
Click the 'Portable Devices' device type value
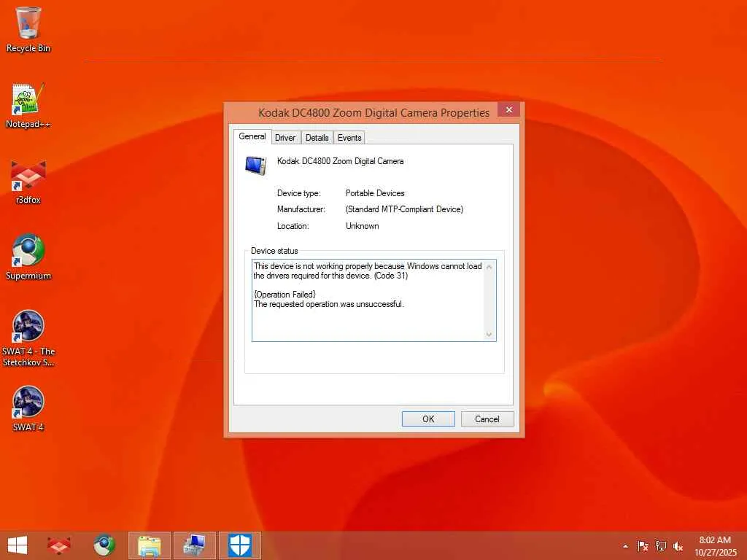[375, 193]
